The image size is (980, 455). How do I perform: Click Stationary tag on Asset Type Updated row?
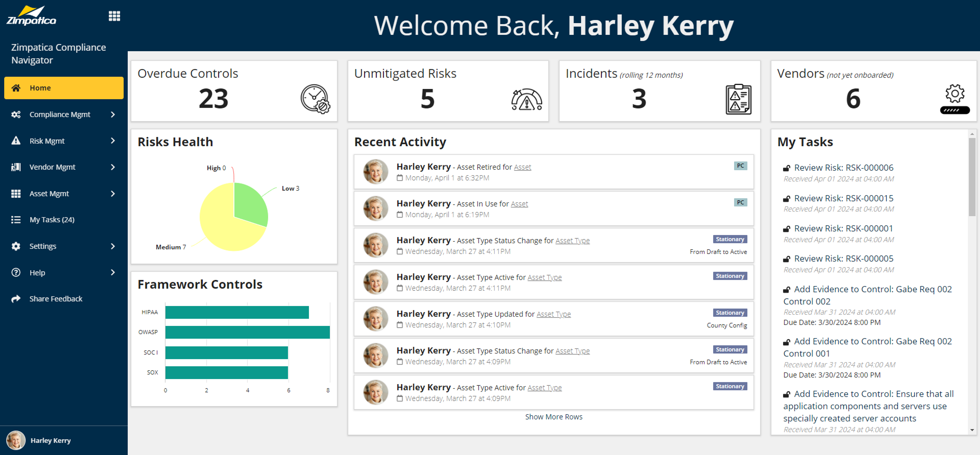click(x=730, y=313)
